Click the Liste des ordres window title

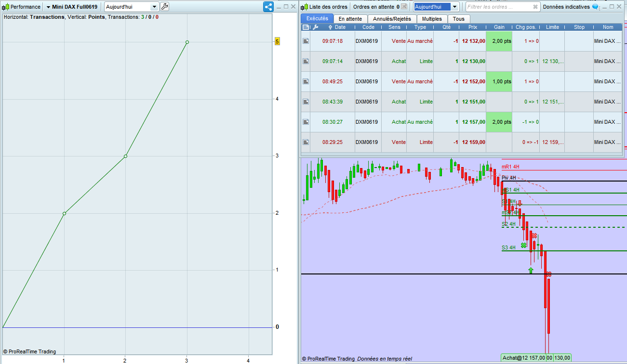click(x=328, y=7)
